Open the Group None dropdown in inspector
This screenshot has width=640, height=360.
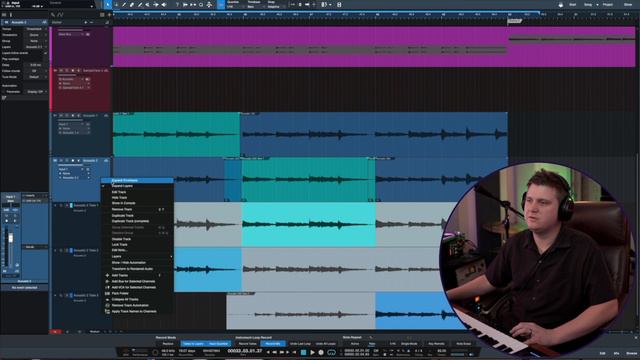(x=35, y=41)
